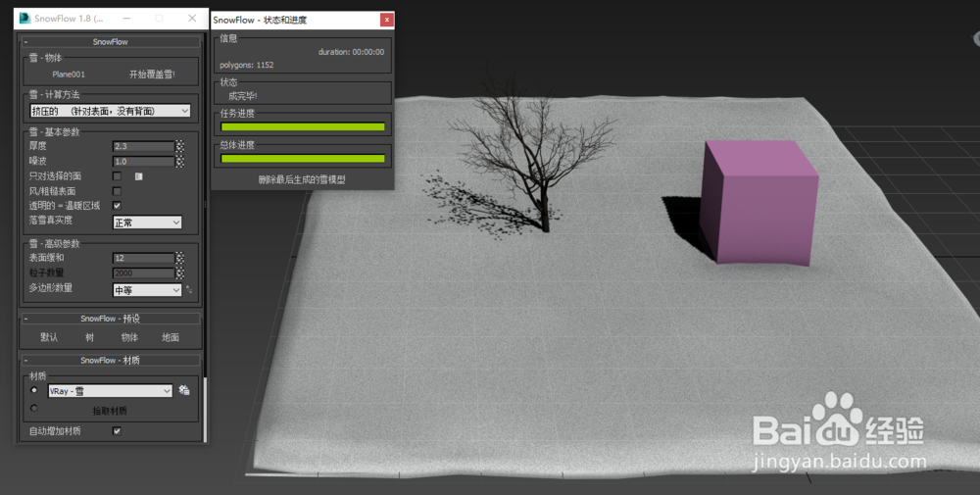Open the 多边形数量 dropdown showing 中等

(147, 290)
